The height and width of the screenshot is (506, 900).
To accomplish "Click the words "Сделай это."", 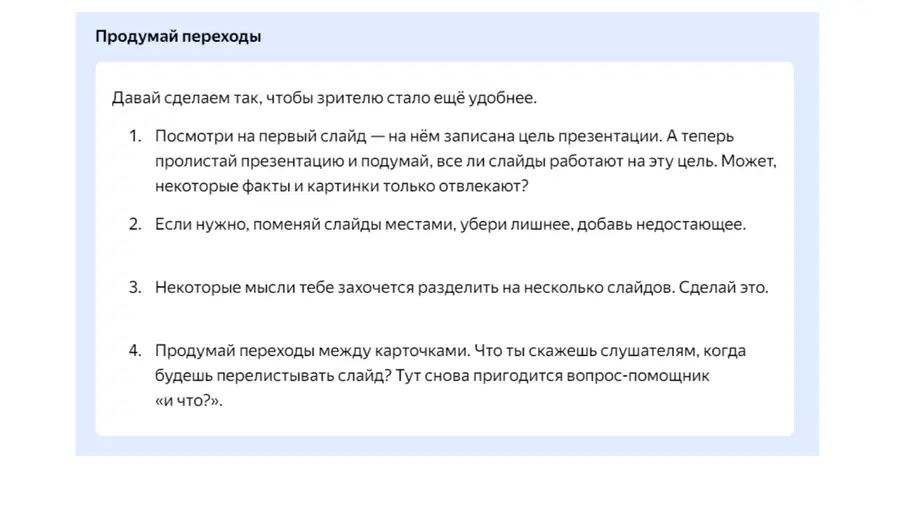I will [723, 287].
